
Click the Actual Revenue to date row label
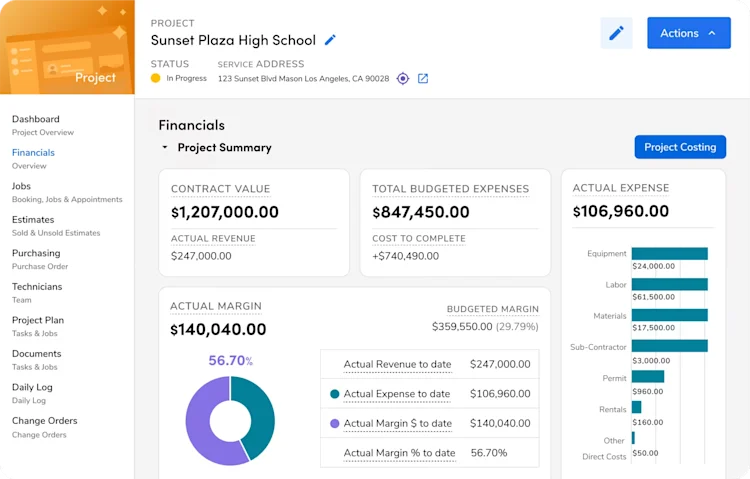(x=397, y=364)
